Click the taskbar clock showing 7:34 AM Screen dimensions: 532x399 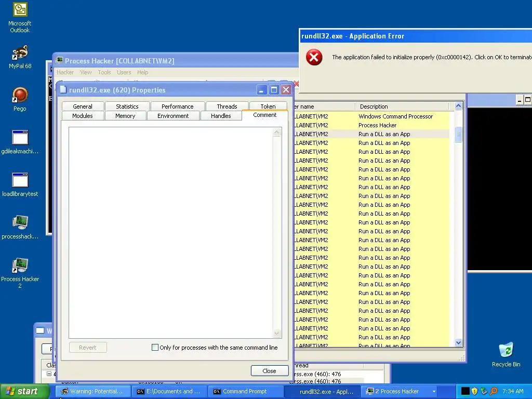coord(513,391)
